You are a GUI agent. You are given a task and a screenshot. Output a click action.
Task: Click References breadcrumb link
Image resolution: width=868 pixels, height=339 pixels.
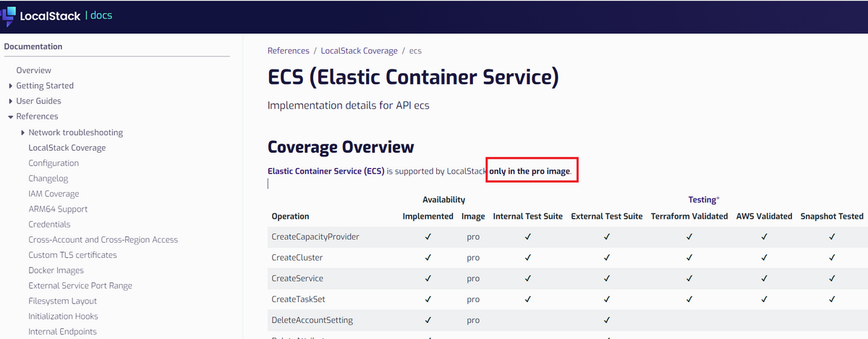288,51
